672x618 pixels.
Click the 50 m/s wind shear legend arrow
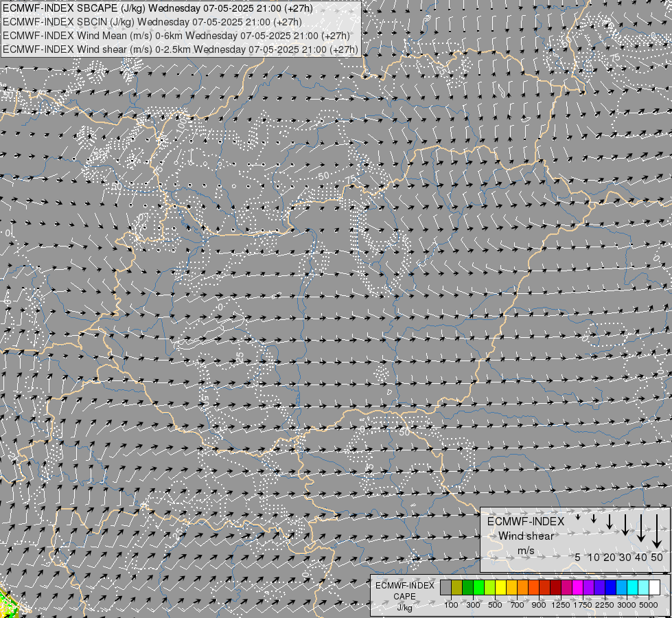click(657, 531)
